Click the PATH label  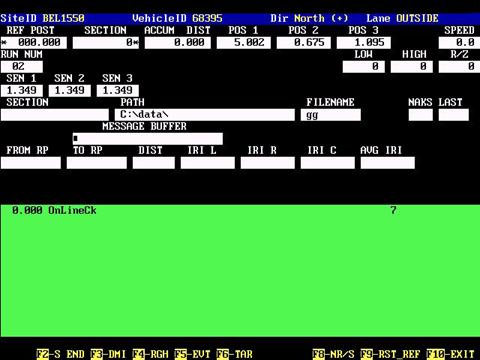pyautogui.click(x=132, y=102)
